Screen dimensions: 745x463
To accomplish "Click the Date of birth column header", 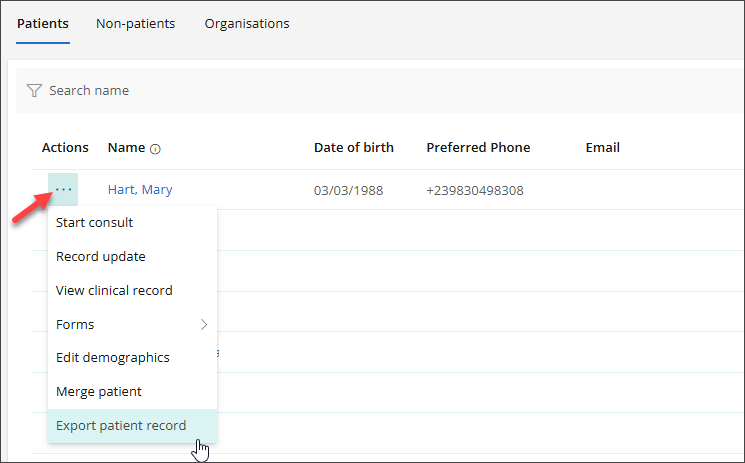I will pos(353,148).
